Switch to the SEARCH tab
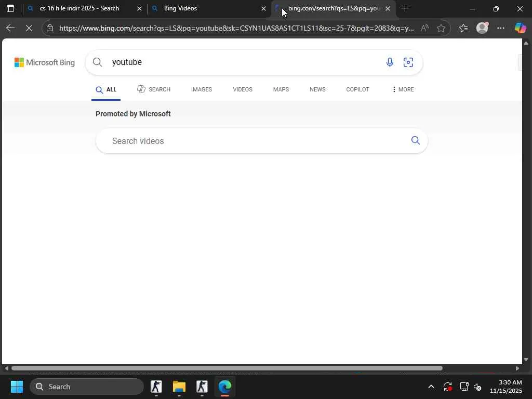This screenshot has height=399, width=532. point(154,89)
